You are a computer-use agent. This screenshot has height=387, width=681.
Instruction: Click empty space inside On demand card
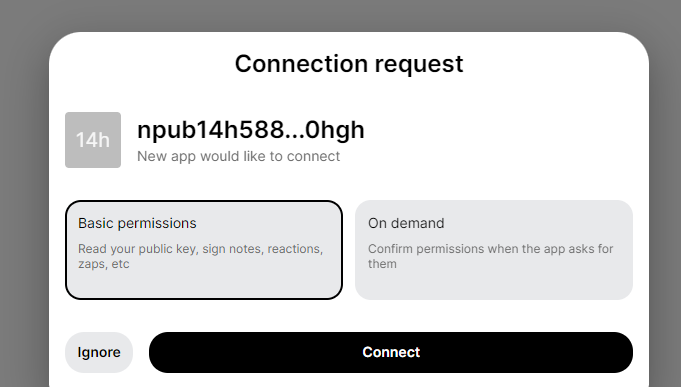[494, 284]
